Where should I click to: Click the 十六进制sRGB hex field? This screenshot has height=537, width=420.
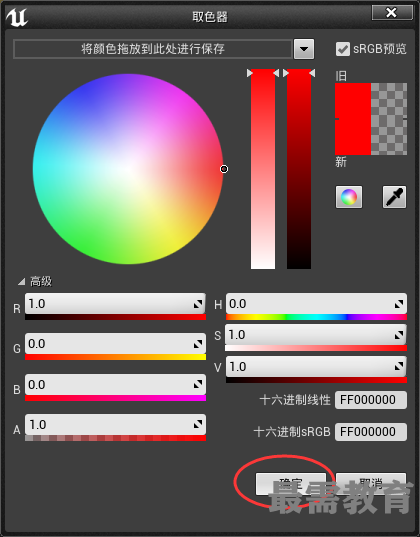(371, 432)
